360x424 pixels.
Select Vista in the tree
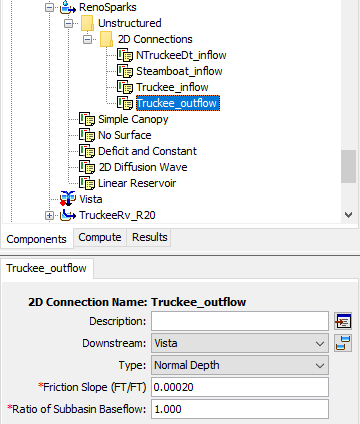pyautogui.click(x=91, y=199)
